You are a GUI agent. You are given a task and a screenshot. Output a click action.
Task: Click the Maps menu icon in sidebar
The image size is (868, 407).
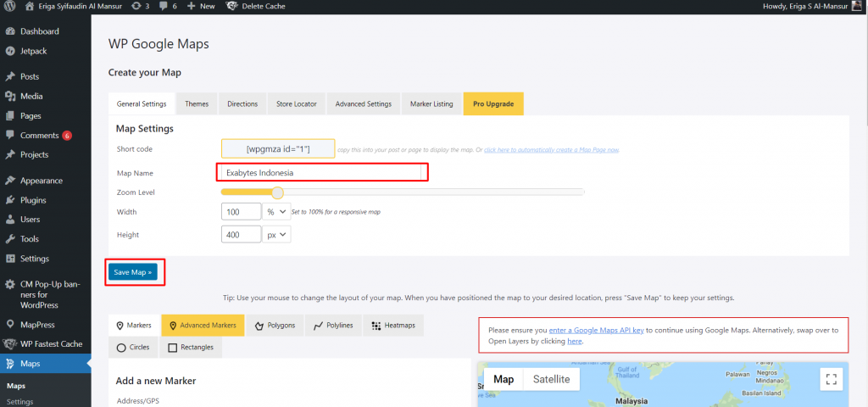pos(10,364)
